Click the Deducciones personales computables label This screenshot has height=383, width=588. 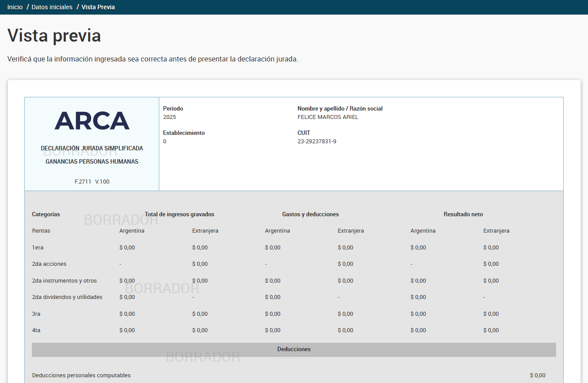pos(81,375)
